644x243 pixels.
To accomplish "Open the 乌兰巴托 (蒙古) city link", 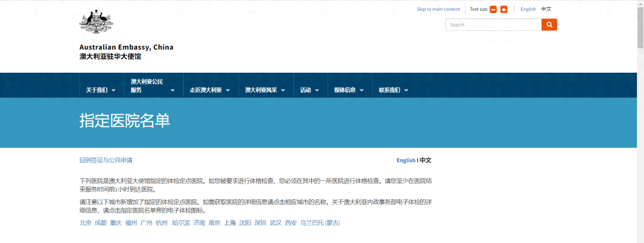I will 320,223.
